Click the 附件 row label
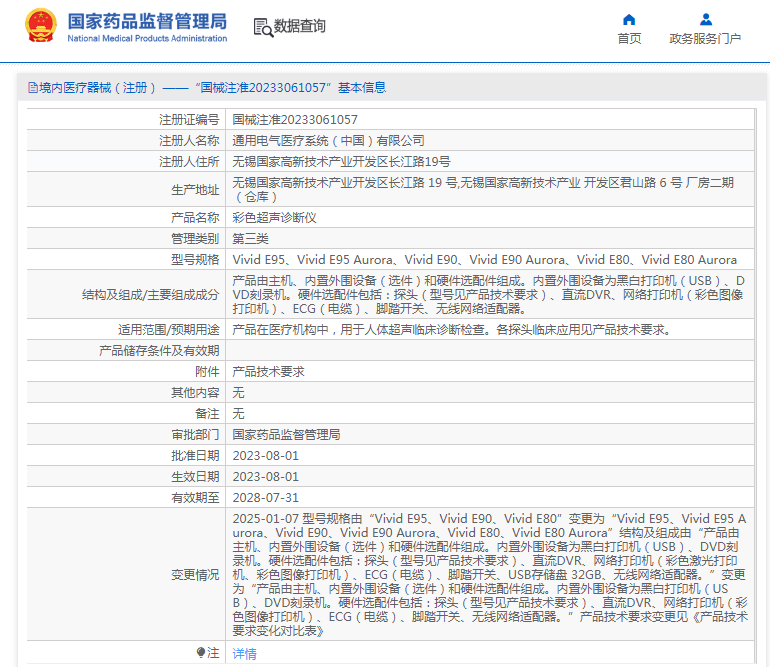Image resolution: width=770 pixels, height=667 pixels. click(x=207, y=372)
